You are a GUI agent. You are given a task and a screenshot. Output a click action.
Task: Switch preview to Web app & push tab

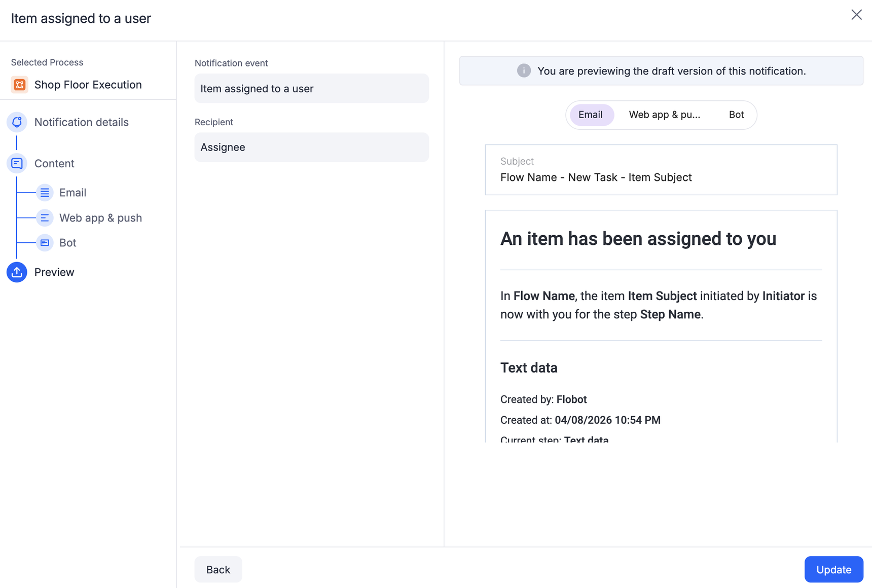[664, 115]
